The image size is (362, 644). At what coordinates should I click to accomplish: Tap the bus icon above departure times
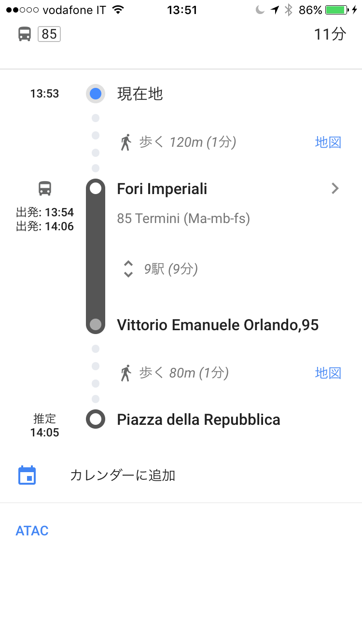[45, 188]
